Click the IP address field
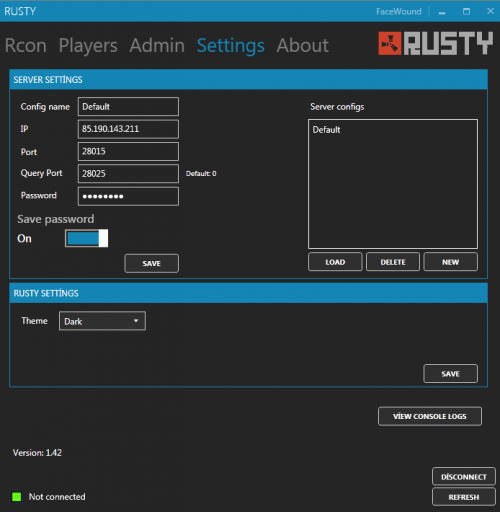Viewport: 500px width, 512px height. (128, 129)
